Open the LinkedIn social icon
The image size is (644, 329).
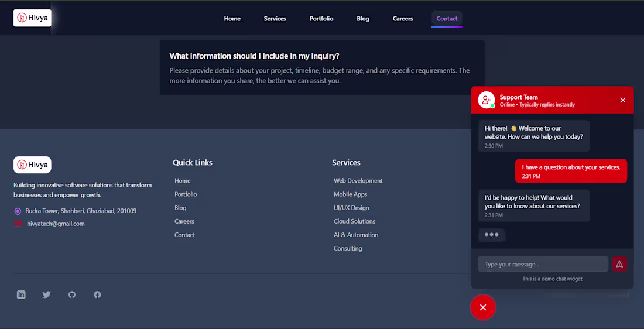click(x=21, y=294)
